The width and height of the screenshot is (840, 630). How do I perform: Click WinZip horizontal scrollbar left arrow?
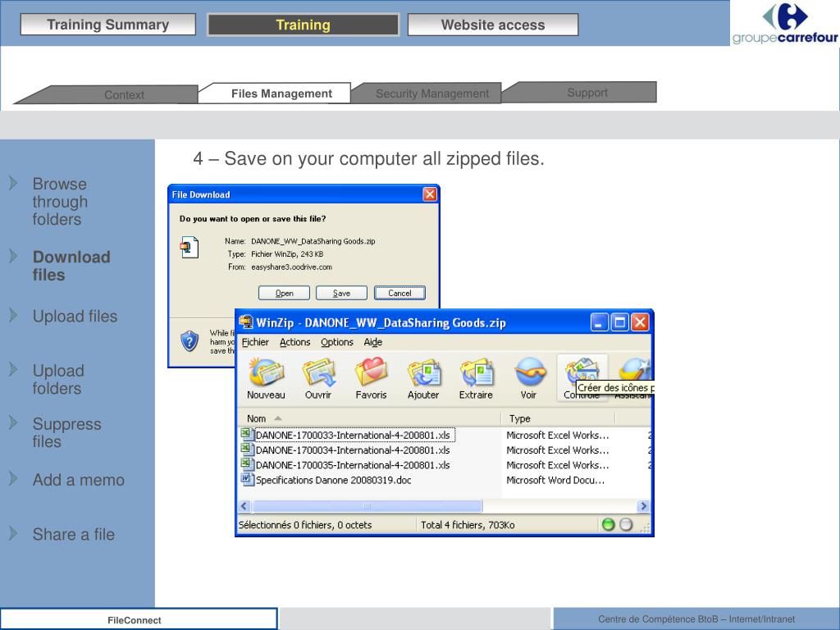pos(244,505)
